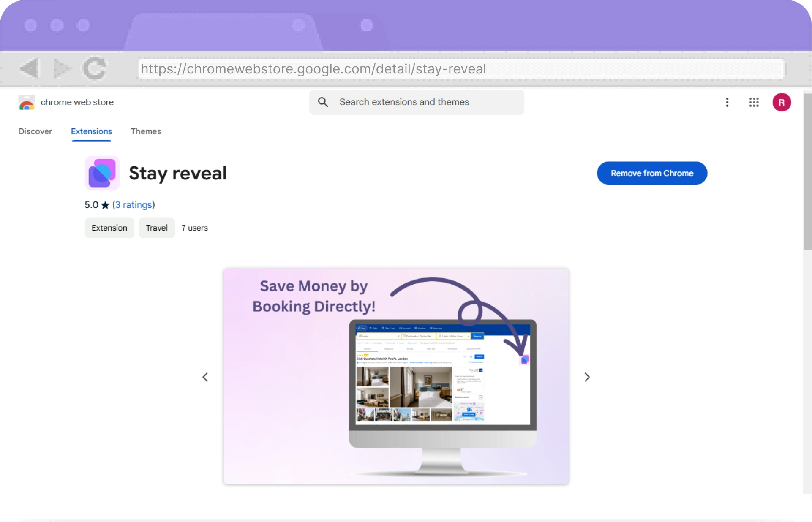
Task: Click the browser address bar URL
Action: [461, 69]
